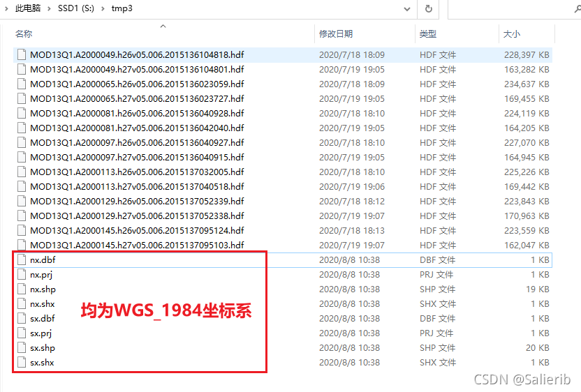The height and width of the screenshot is (392, 581).
Task: Click file icon of MOD13Q1.A2000129.h26v05 hdf
Action: coord(22,201)
